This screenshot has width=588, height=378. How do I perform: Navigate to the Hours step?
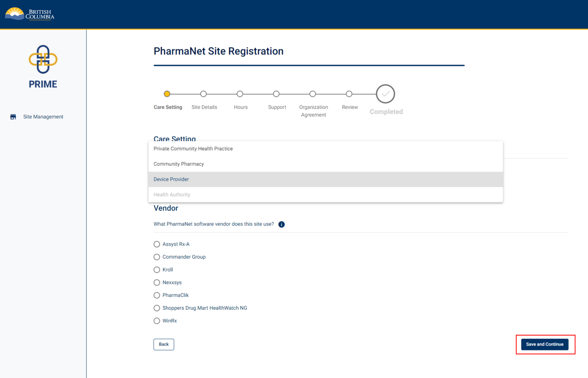coord(240,94)
